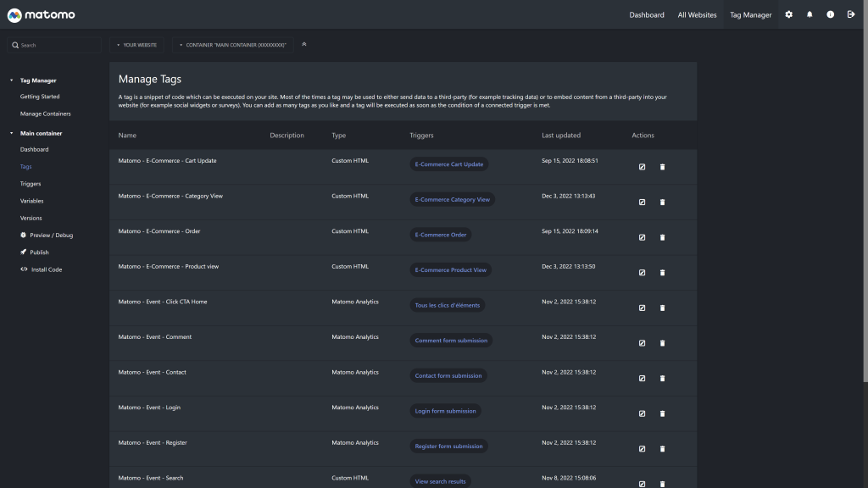The image size is (868, 488).
Task: Open Manage Containers in the sidebar
Action: click(46, 114)
